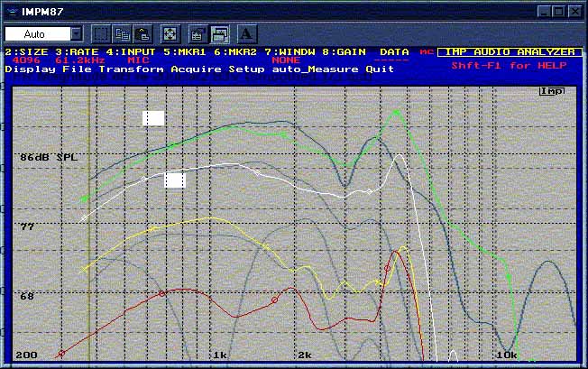Click the 86dB SPL axis label

49,157
